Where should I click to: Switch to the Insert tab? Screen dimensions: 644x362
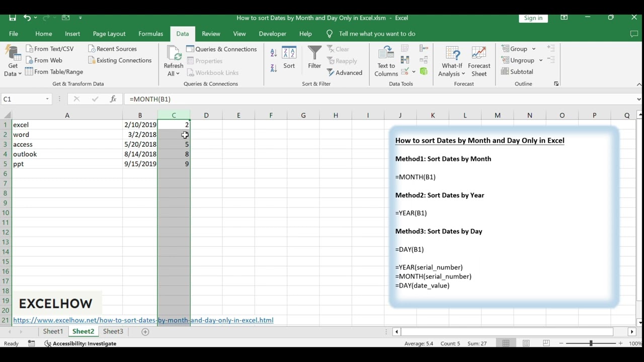pos(72,34)
